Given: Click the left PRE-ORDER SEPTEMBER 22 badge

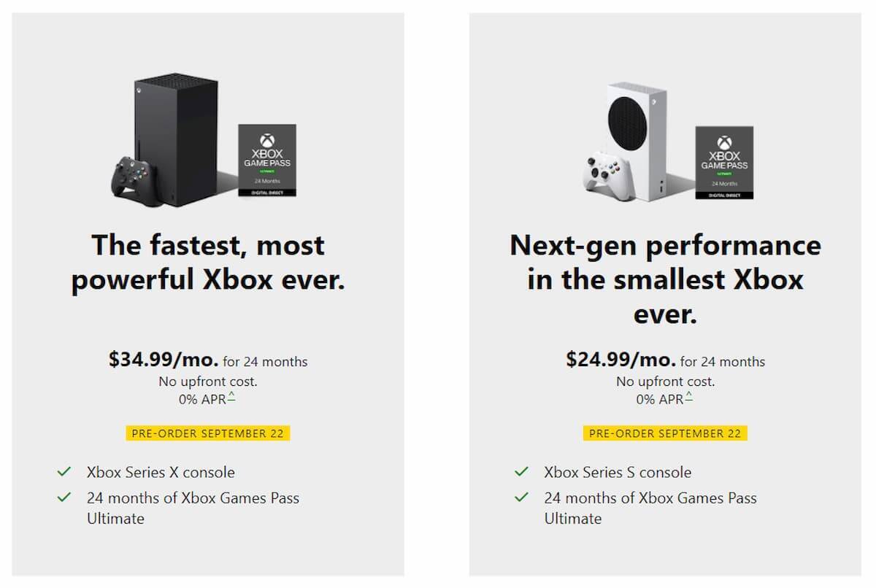Looking at the screenshot, I should pyautogui.click(x=207, y=433).
